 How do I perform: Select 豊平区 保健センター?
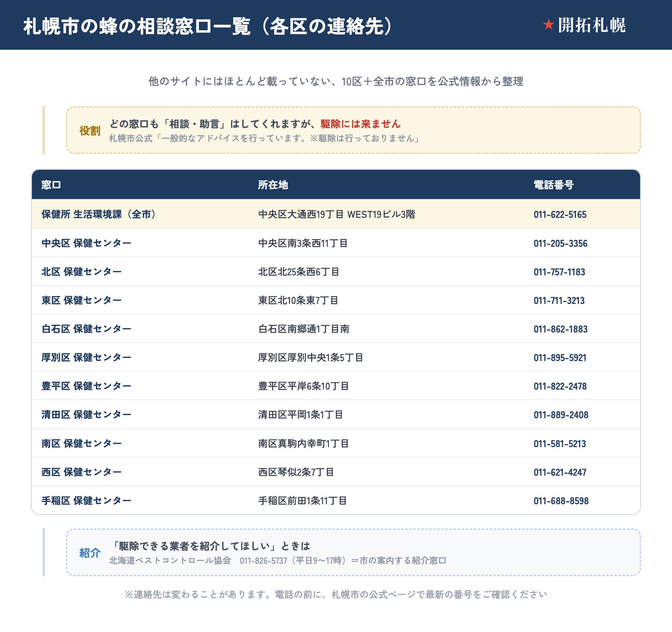click(86, 386)
